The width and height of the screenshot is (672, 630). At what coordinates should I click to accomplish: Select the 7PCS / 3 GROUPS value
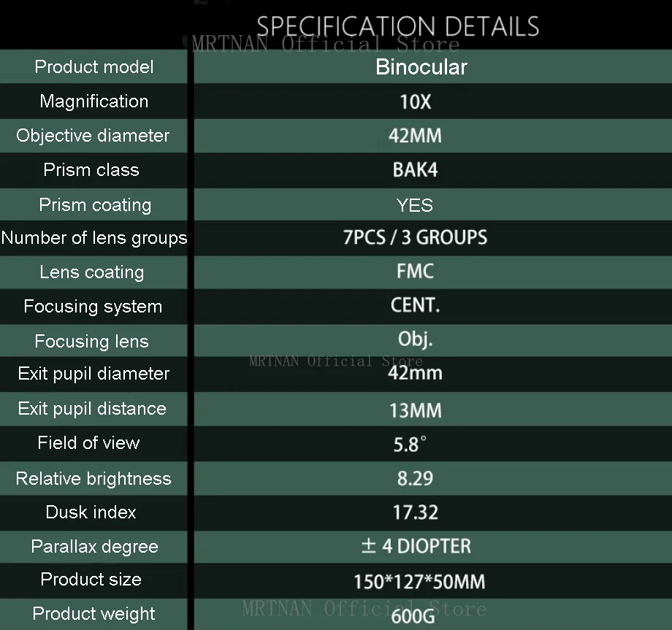(x=415, y=238)
